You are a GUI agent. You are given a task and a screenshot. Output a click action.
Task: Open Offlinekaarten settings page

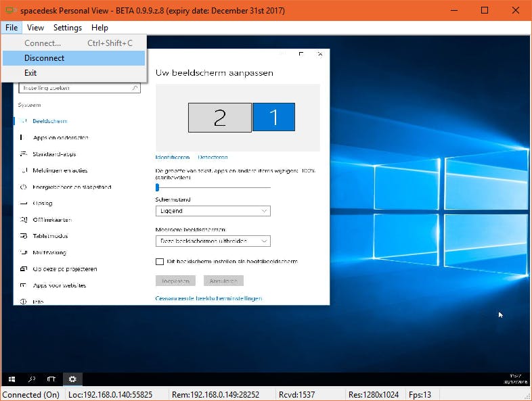click(x=52, y=220)
